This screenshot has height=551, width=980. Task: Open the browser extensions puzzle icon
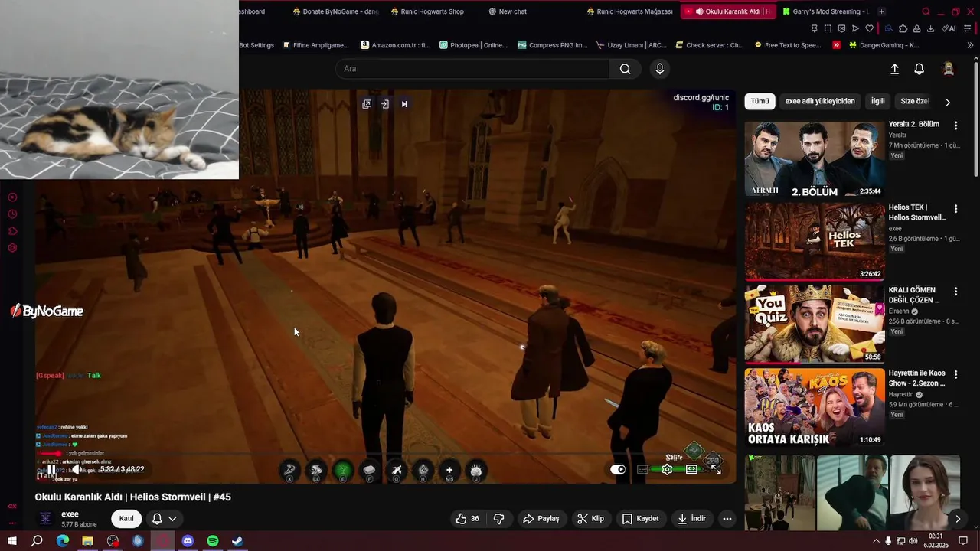coord(903,28)
